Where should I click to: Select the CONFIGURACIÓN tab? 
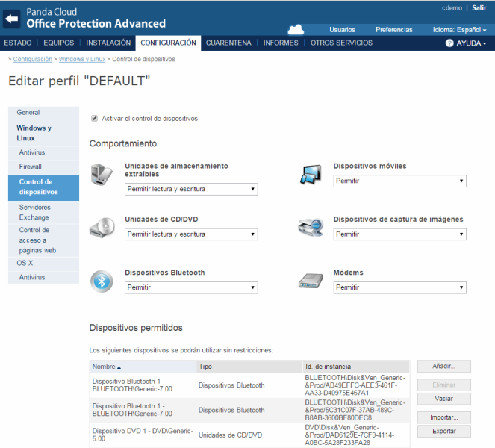point(168,43)
